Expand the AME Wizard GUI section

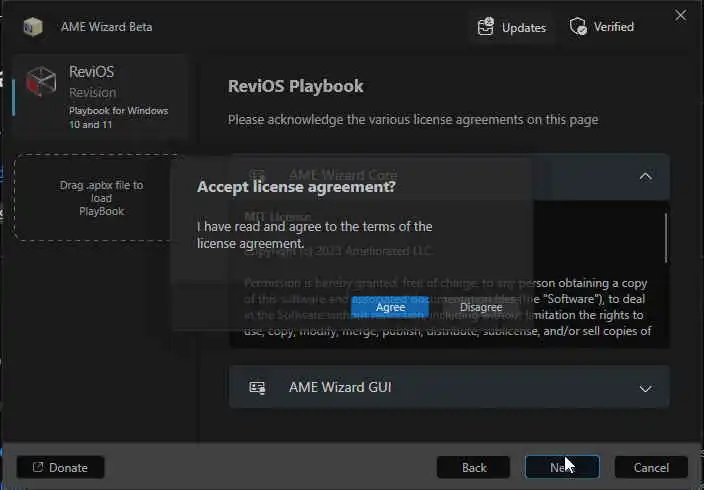coord(646,388)
